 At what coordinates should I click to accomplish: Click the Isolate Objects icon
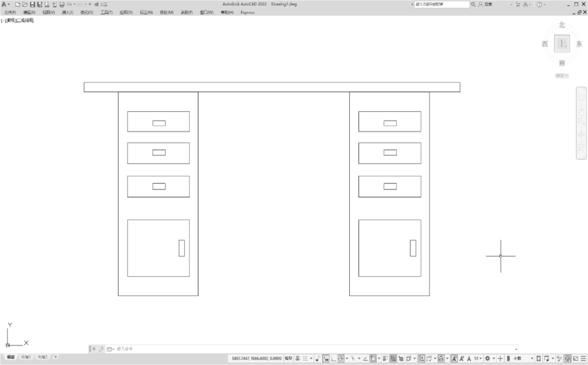(559, 358)
